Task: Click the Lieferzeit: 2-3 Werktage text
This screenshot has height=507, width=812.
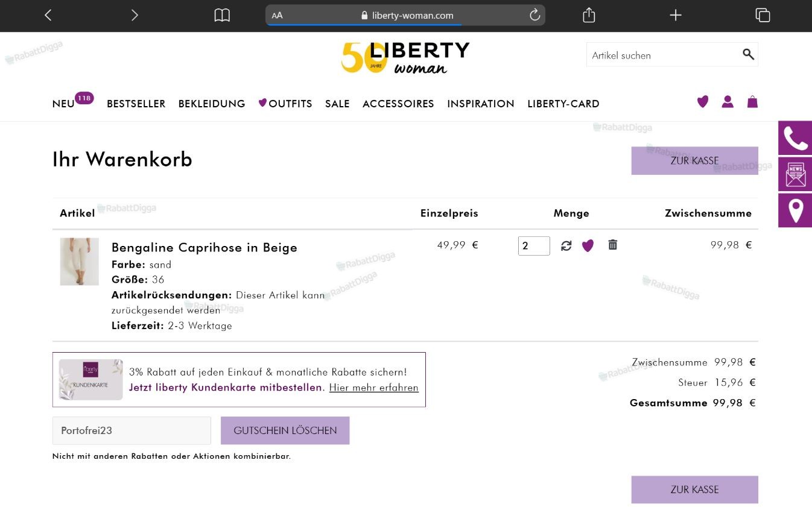Action: pyautogui.click(x=172, y=326)
